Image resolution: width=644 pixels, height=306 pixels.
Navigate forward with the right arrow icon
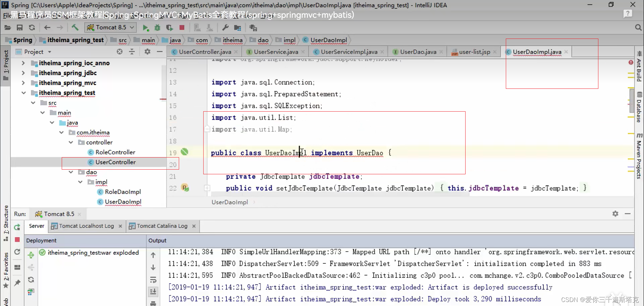point(60,27)
